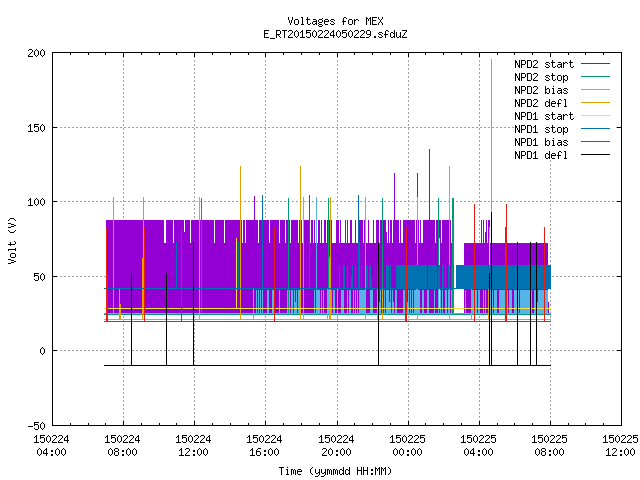Click the y-axis tick label 0
Viewport: 640px width, 480px height.
click(42, 351)
